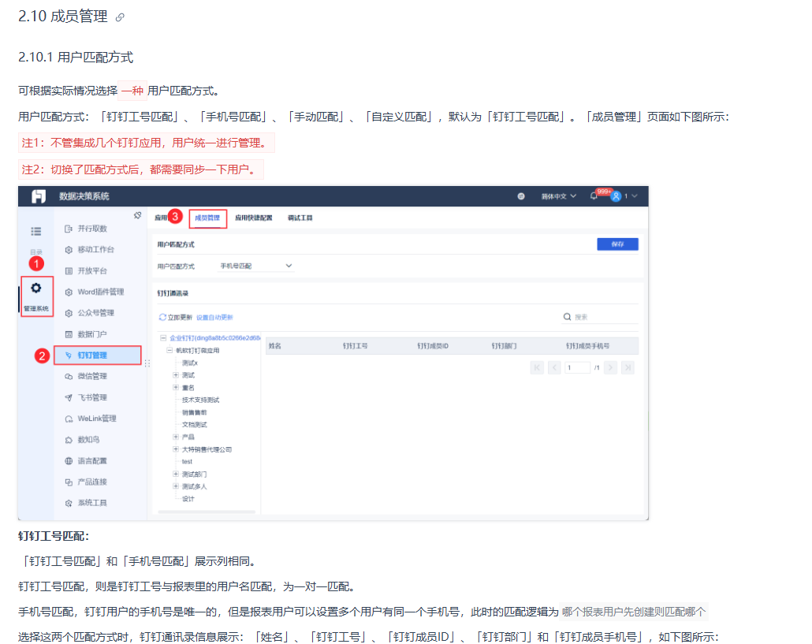Open the 目录 directory list icon

[35, 232]
